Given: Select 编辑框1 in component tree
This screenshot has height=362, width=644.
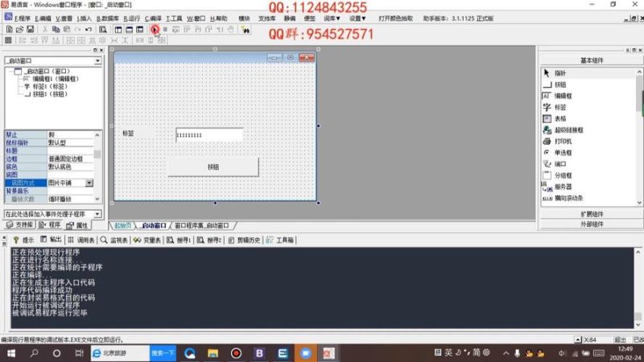Looking at the screenshot, I should pyautogui.click(x=56, y=79).
